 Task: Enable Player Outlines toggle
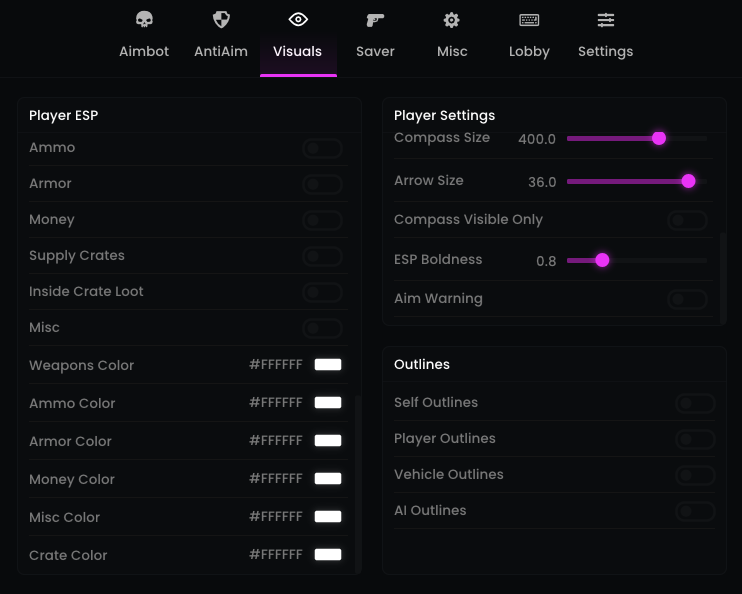(695, 439)
